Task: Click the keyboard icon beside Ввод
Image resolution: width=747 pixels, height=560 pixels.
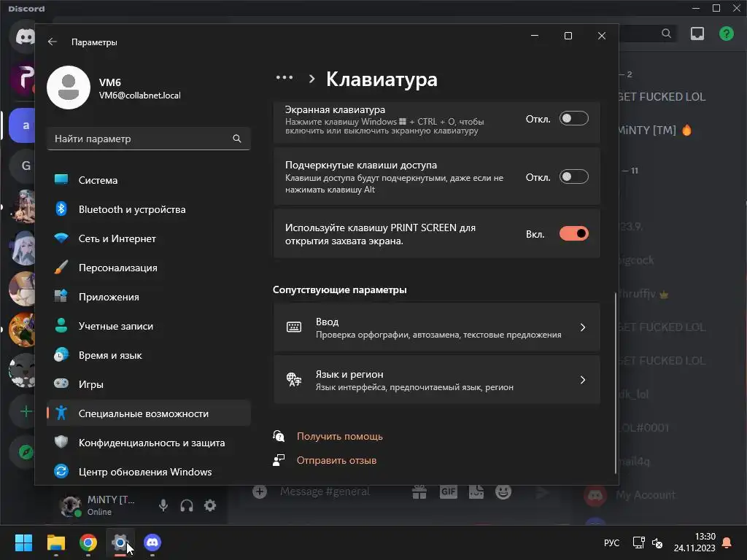Action: 294,327
